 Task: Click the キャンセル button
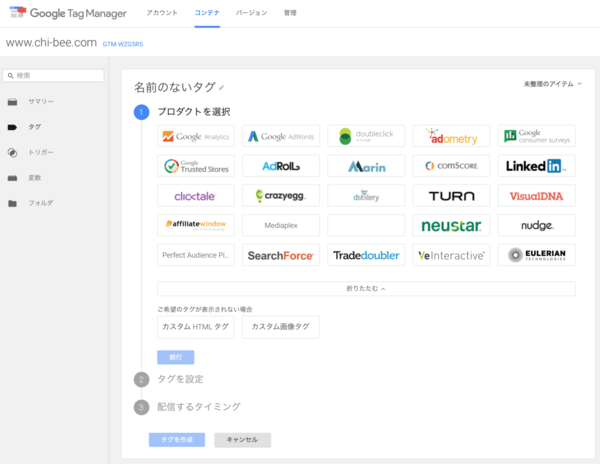click(x=243, y=440)
